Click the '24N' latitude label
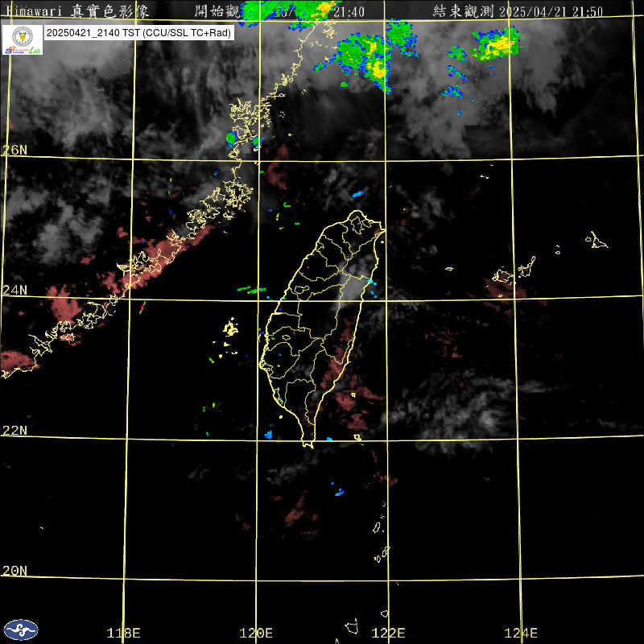The image size is (644, 644). [14, 291]
